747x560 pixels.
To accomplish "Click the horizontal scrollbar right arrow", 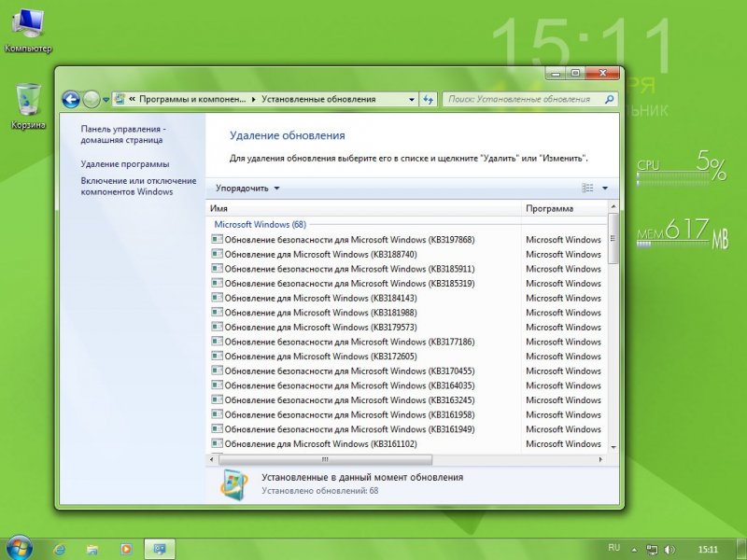I will (600, 459).
